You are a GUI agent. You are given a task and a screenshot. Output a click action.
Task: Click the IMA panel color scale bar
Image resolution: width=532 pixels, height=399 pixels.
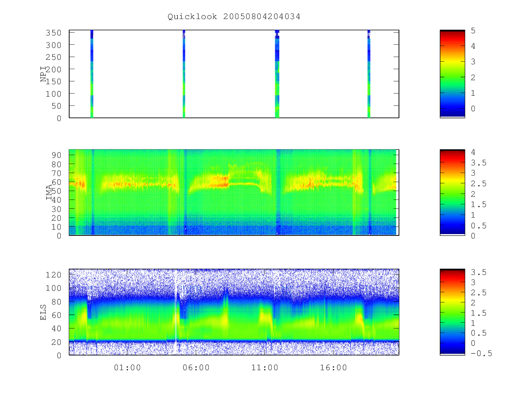click(452, 192)
